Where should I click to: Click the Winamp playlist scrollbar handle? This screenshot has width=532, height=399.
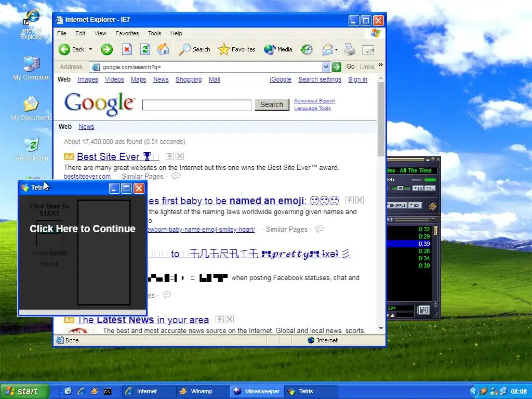(436, 231)
